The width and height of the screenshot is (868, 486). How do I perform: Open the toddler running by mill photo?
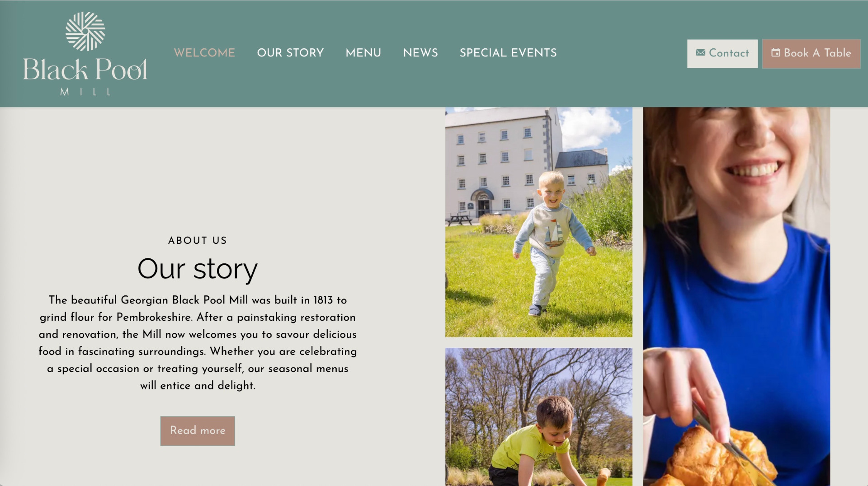tap(538, 222)
